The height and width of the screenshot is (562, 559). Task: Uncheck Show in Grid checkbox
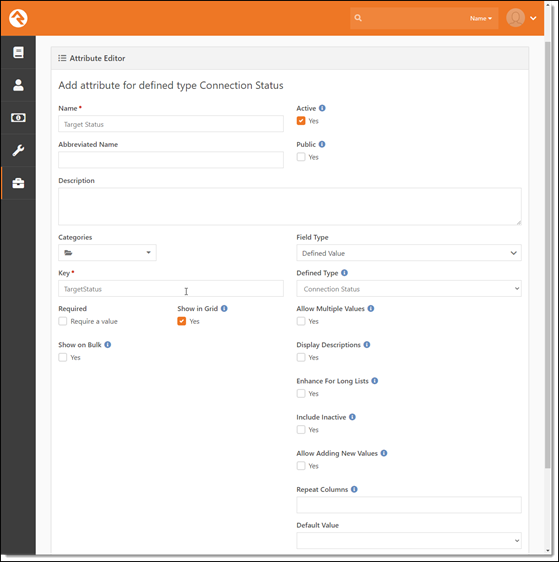(x=182, y=321)
